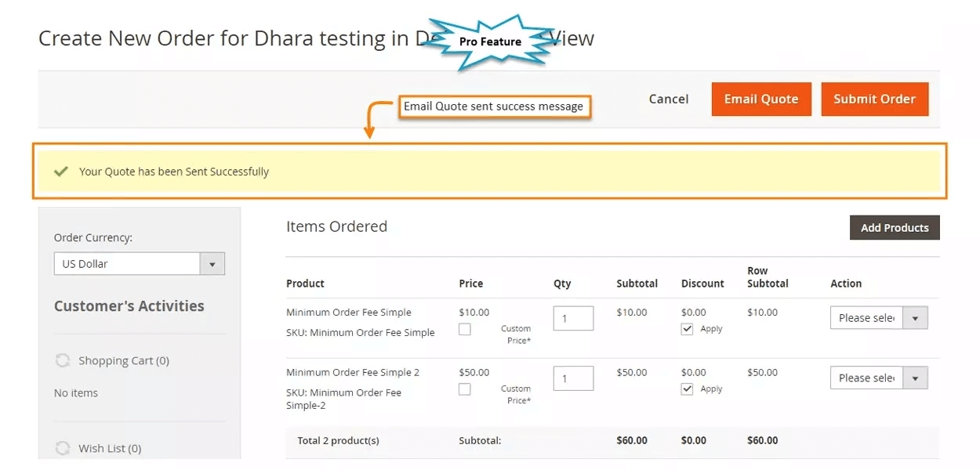Screen dimensions: 980x470
Task: Uncheck Apply discount for first product
Action: coord(688,329)
